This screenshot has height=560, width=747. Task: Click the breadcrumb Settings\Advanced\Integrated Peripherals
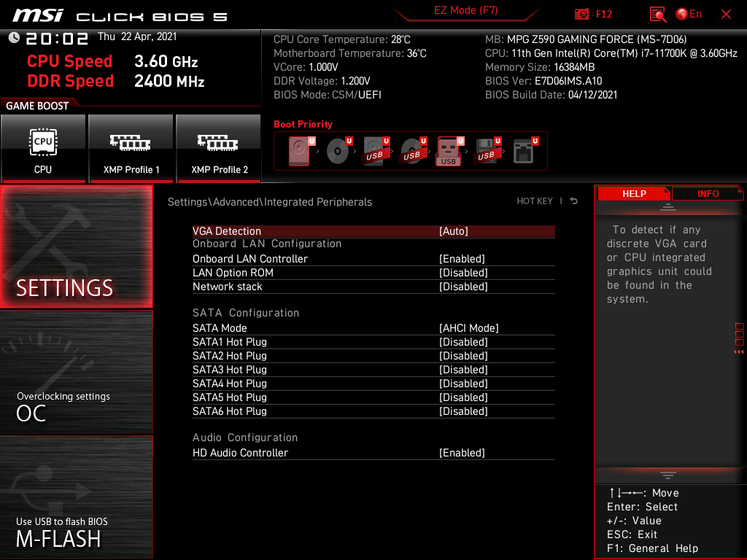tap(270, 201)
